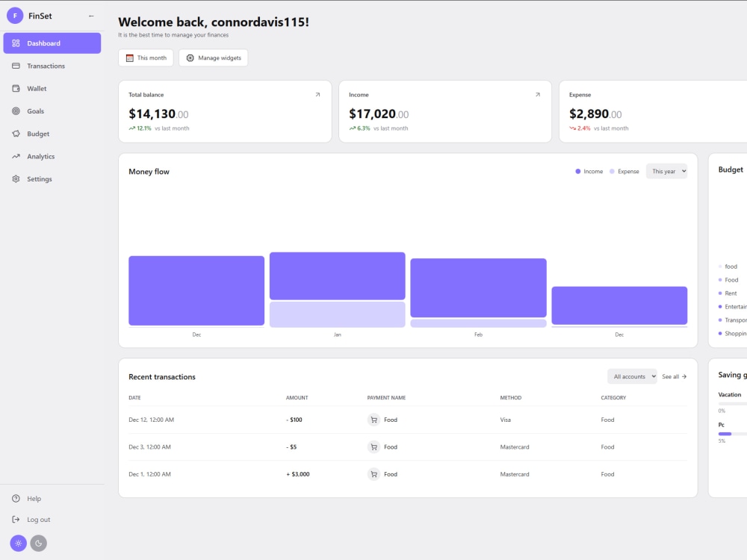The image size is (747, 560).
Task: Open Help from the sidebar
Action: pos(52,499)
